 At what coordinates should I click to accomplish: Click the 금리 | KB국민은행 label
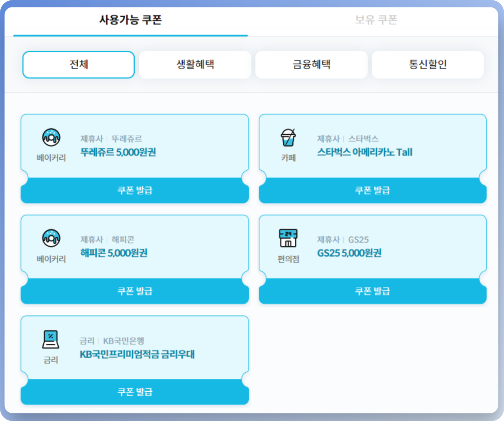(x=112, y=341)
